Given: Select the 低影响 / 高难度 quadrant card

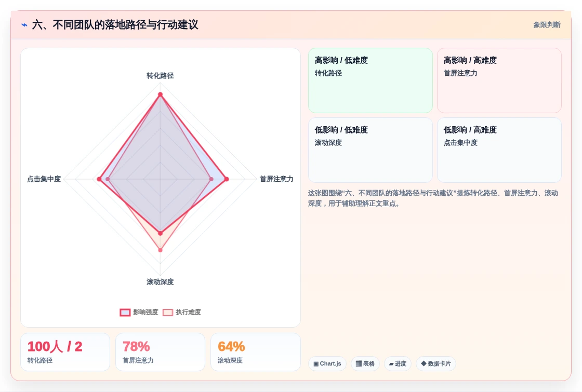Looking at the screenshot, I should click(x=499, y=150).
